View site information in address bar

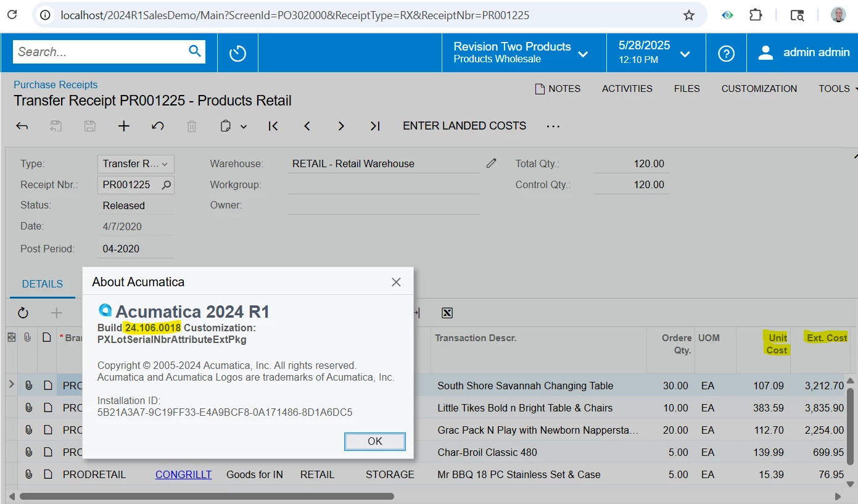point(45,15)
